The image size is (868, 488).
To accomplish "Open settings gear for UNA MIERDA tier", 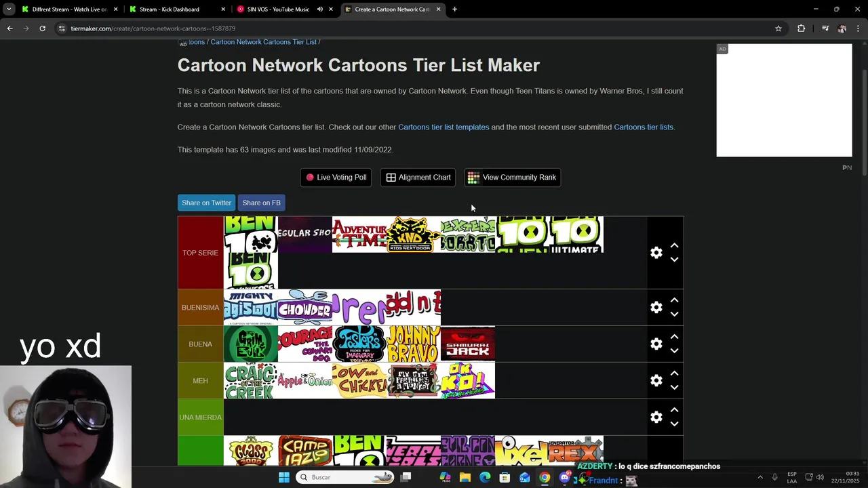I will 656,417.
